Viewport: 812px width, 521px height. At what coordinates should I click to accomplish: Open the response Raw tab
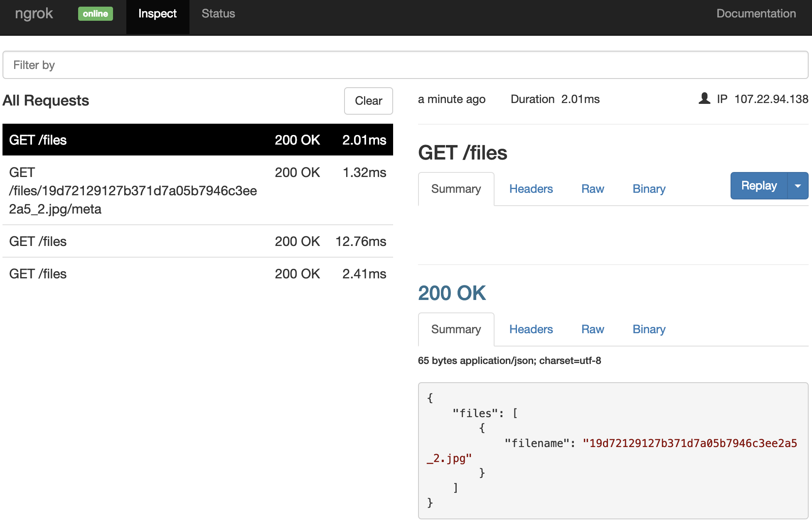point(592,329)
